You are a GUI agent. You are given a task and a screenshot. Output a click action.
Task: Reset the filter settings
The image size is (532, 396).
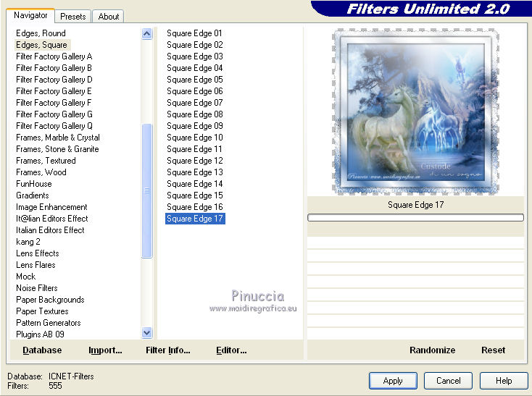pyautogui.click(x=493, y=350)
